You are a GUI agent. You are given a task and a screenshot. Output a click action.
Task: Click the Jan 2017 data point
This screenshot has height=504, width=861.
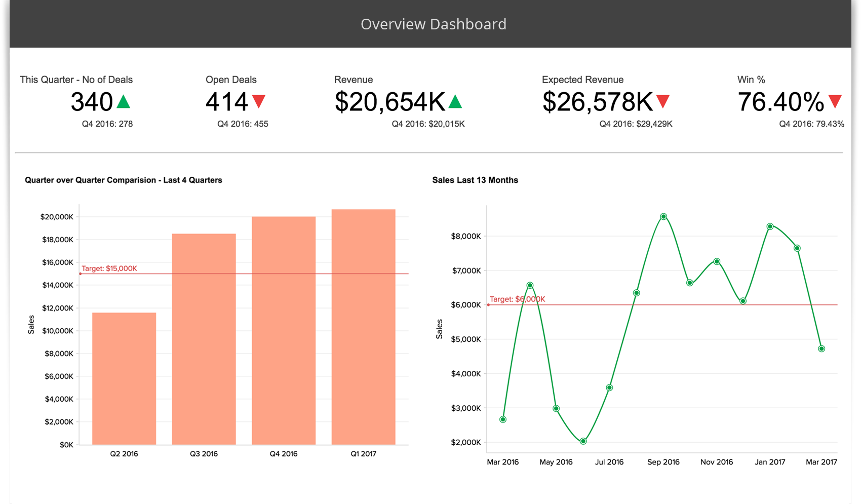click(x=770, y=226)
